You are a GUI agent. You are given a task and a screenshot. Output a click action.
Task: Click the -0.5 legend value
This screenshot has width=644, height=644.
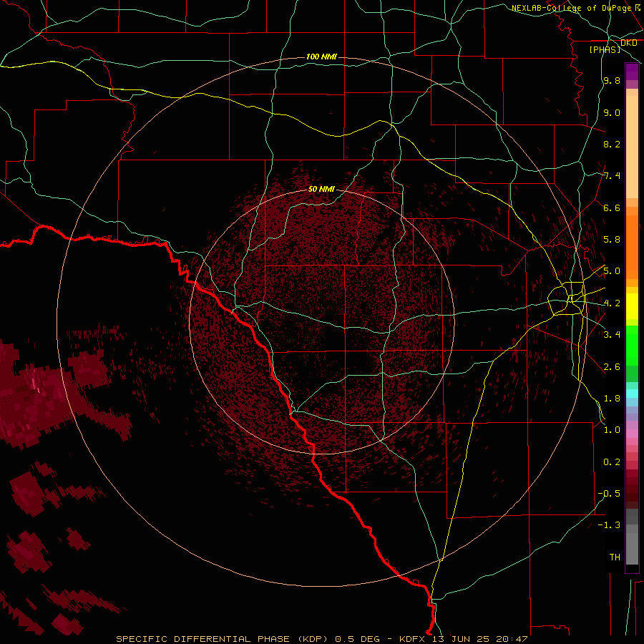click(609, 494)
